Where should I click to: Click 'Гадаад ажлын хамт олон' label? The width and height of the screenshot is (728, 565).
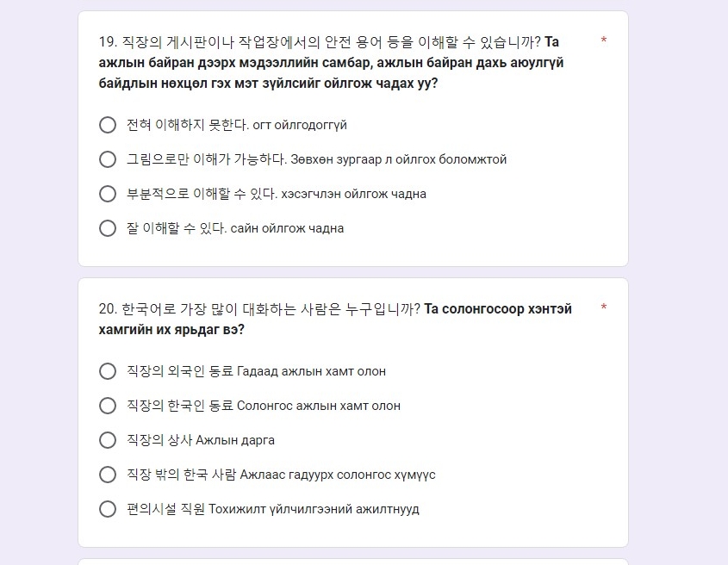(311, 371)
